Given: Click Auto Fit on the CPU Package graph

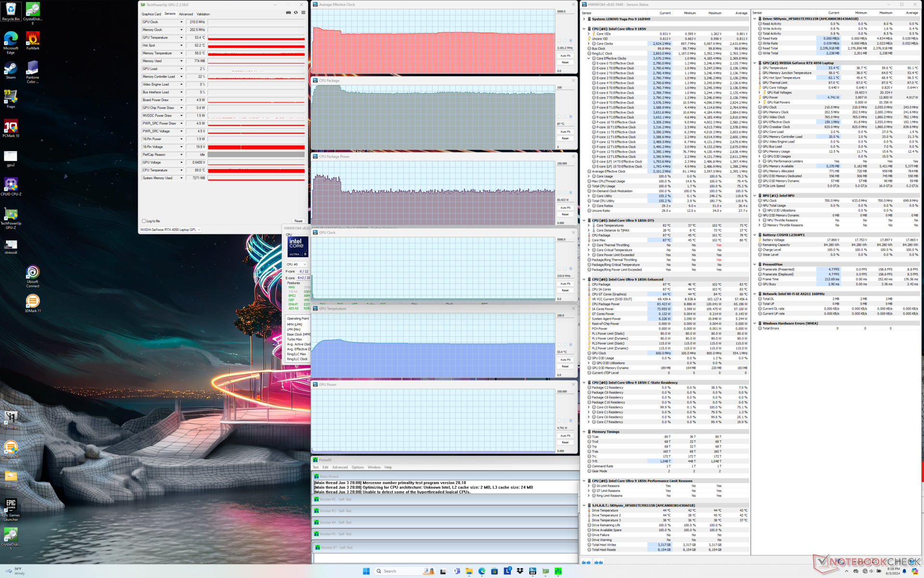Looking at the screenshot, I should coord(565,131).
